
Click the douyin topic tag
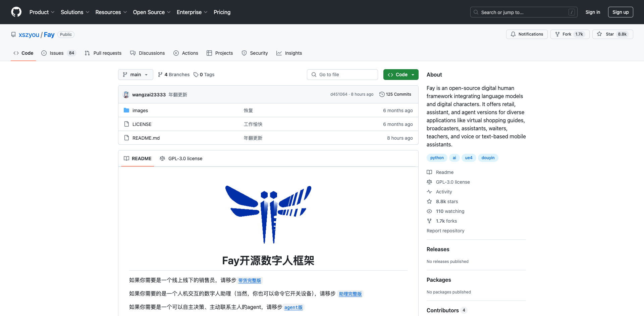[488, 158]
